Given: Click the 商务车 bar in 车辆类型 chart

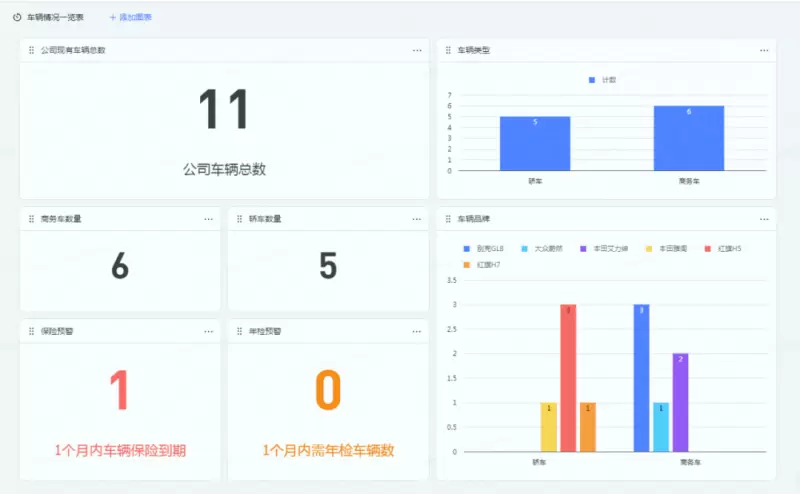Looking at the screenshot, I should click(x=689, y=138).
